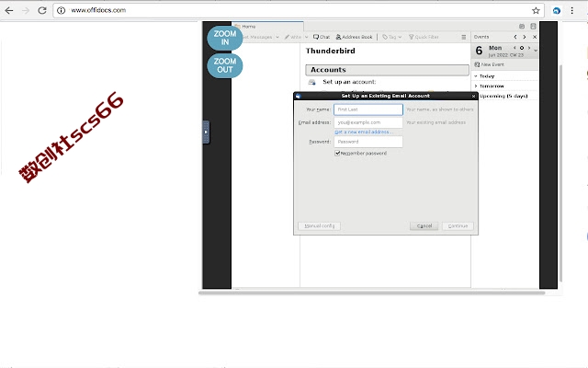Click the ZOOM IN button
588x368 pixels.
(x=224, y=38)
